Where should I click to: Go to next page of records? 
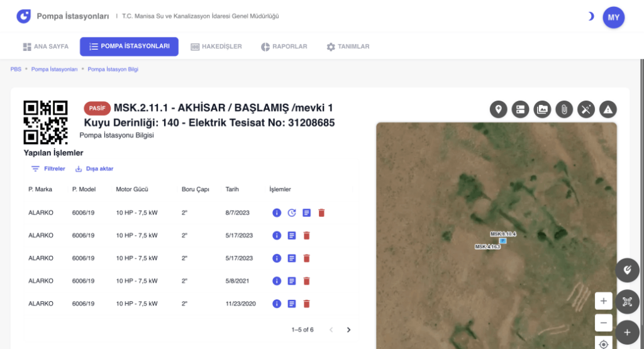point(348,330)
